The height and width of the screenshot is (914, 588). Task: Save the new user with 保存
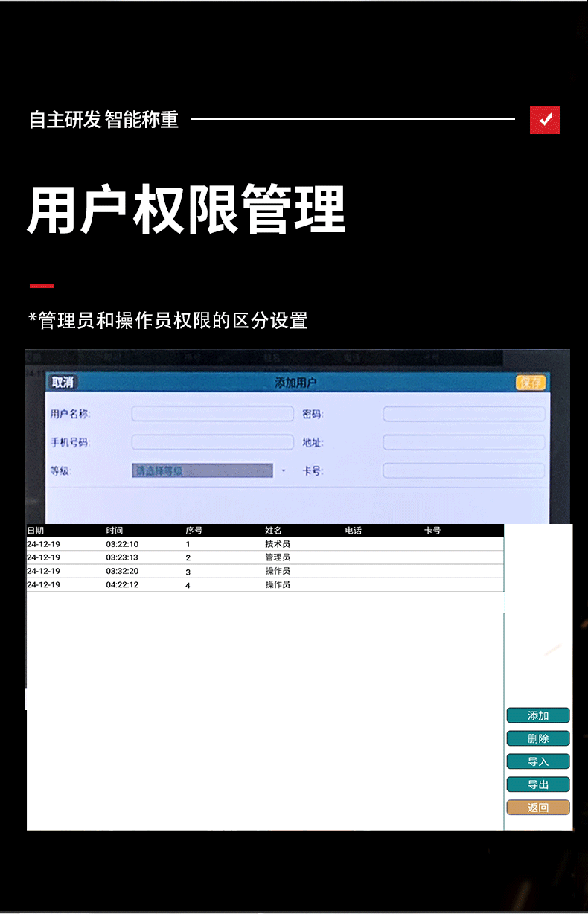pos(531,383)
